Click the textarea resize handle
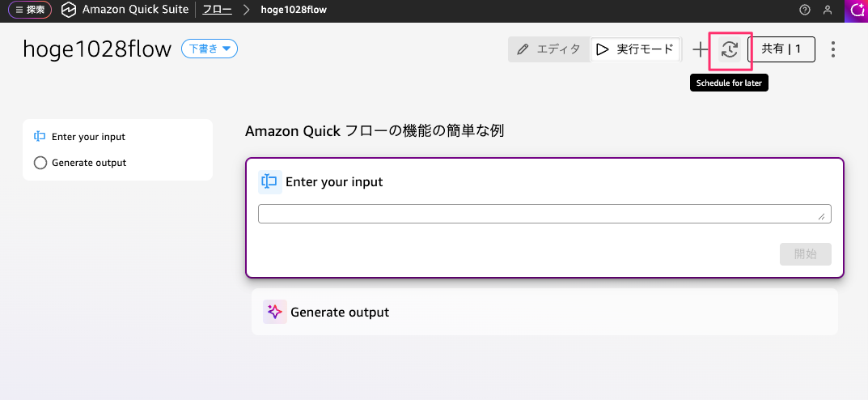The image size is (868, 400). pos(822,217)
